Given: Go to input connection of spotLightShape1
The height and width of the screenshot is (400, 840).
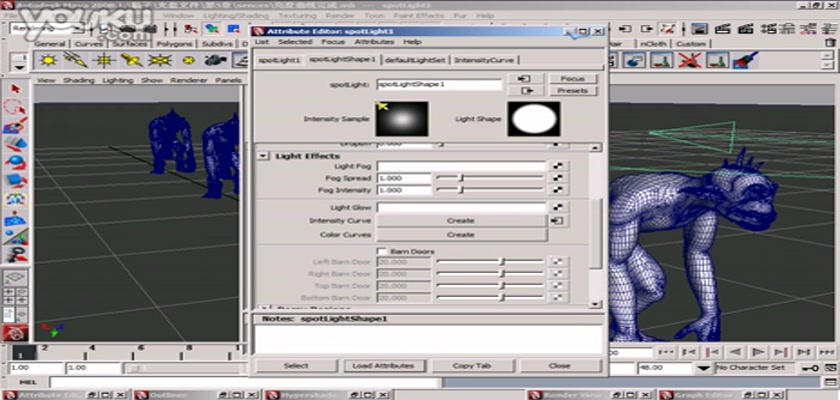Looking at the screenshot, I should pos(525,79).
